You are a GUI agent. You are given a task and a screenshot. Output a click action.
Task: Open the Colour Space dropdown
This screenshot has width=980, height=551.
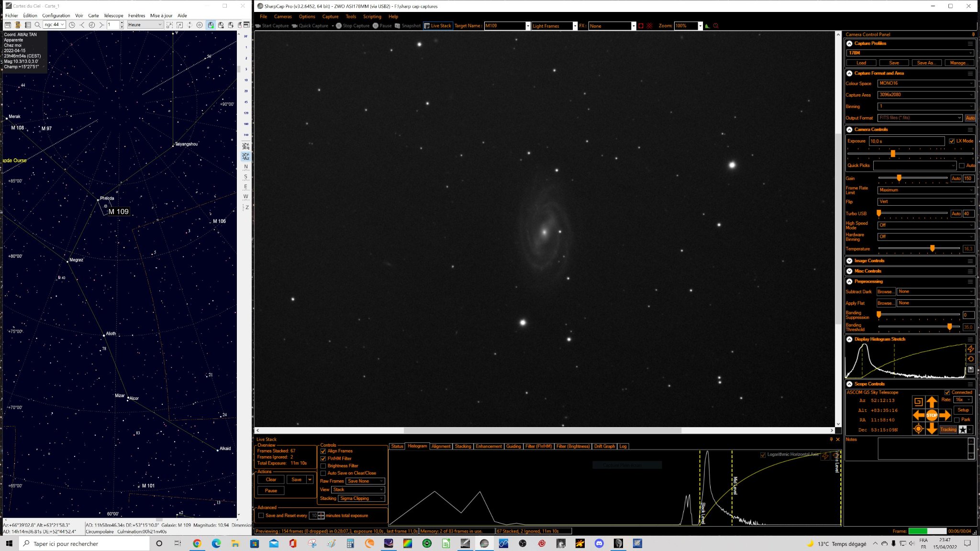click(925, 83)
